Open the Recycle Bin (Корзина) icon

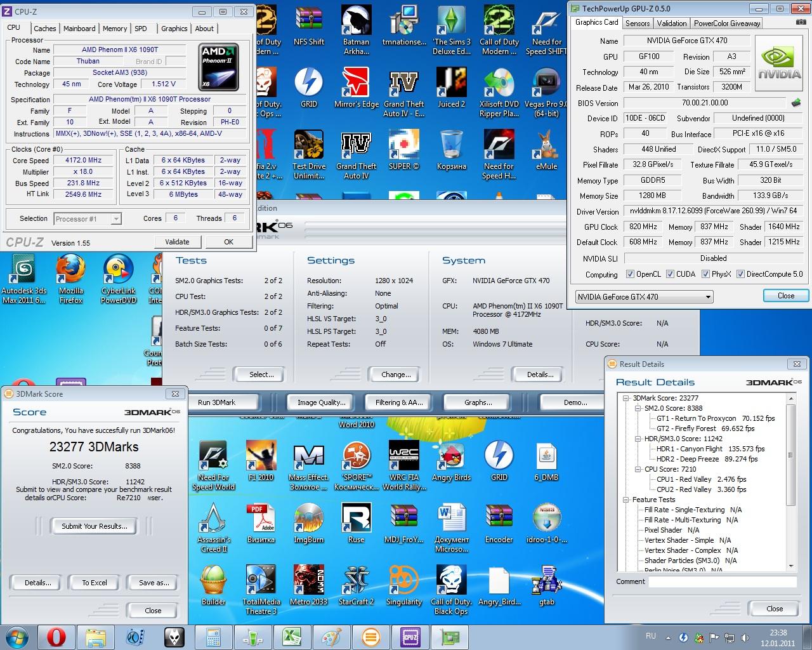(452, 150)
